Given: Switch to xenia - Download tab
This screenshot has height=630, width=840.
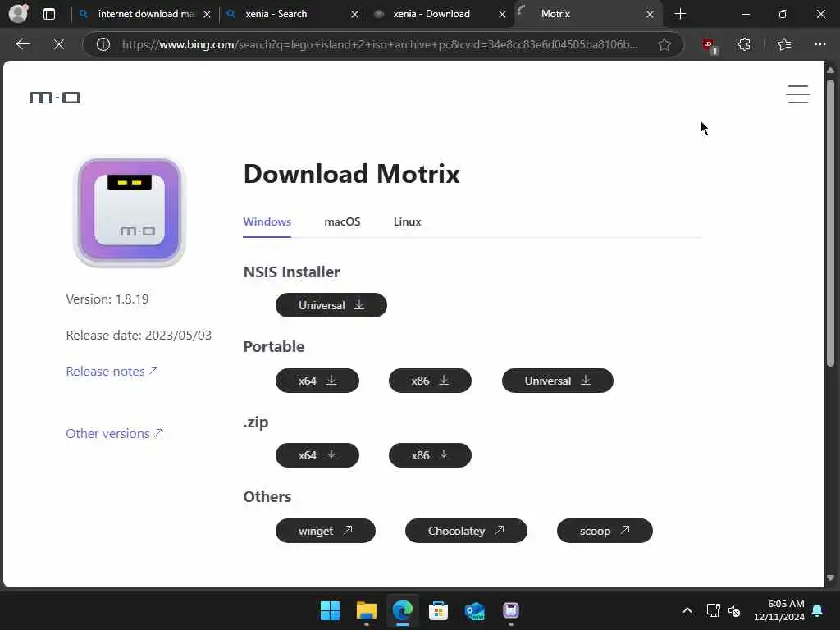Looking at the screenshot, I should pos(431,14).
